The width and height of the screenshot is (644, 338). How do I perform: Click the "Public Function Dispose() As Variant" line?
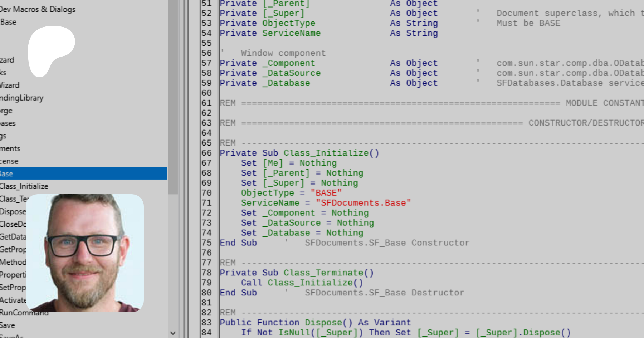(315, 323)
